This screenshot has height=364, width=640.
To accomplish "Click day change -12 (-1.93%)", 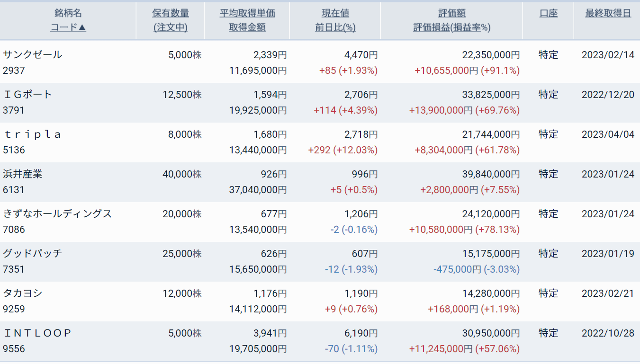I will [352, 269].
